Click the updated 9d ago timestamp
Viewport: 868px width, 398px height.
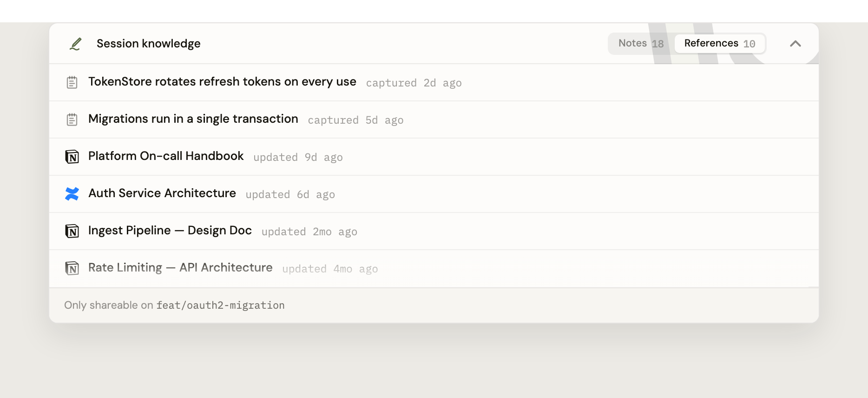298,157
